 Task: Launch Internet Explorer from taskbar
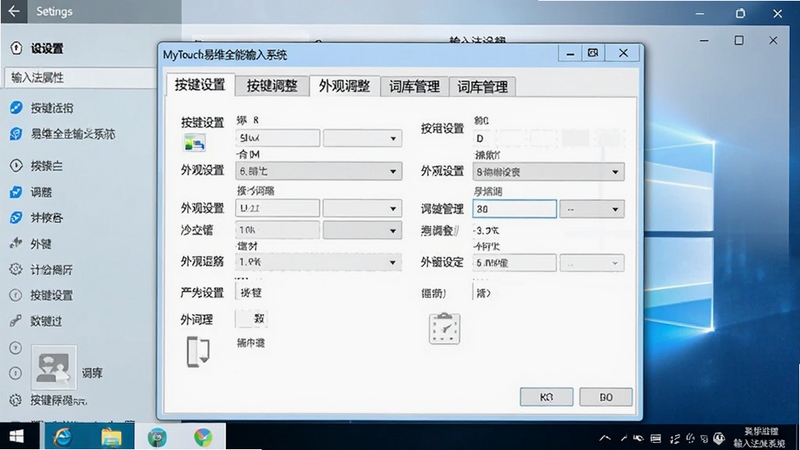point(63,437)
